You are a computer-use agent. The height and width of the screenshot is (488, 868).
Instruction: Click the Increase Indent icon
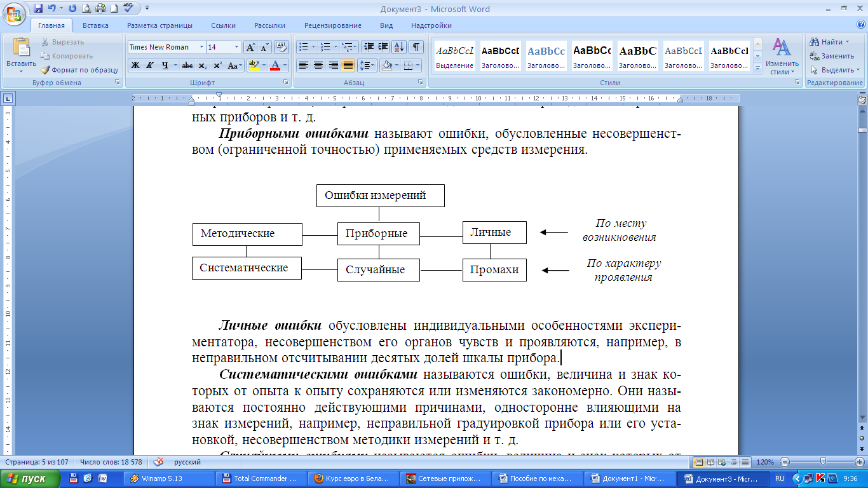[383, 47]
